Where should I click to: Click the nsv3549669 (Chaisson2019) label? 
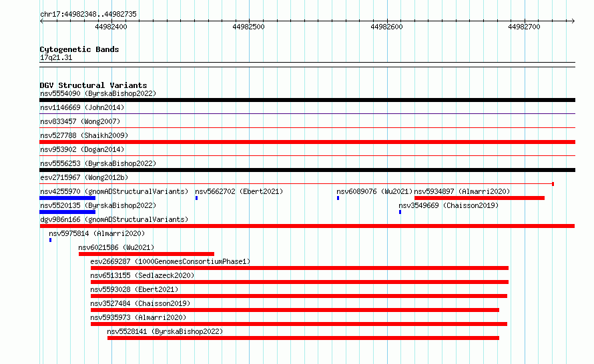(x=449, y=205)
